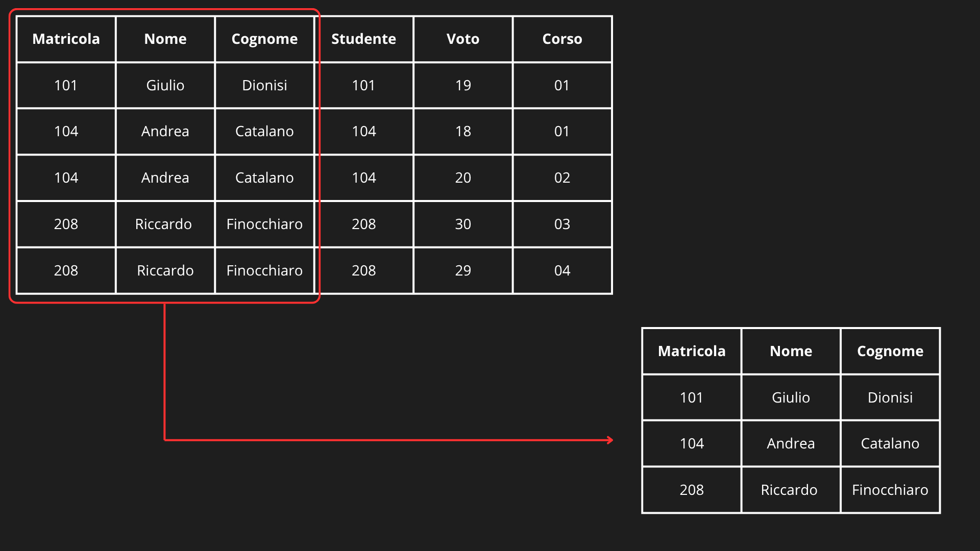Viewport: 980px width, 551px height.
Task: Select Riccardo in the three-column result table
Action: [789, 490]
